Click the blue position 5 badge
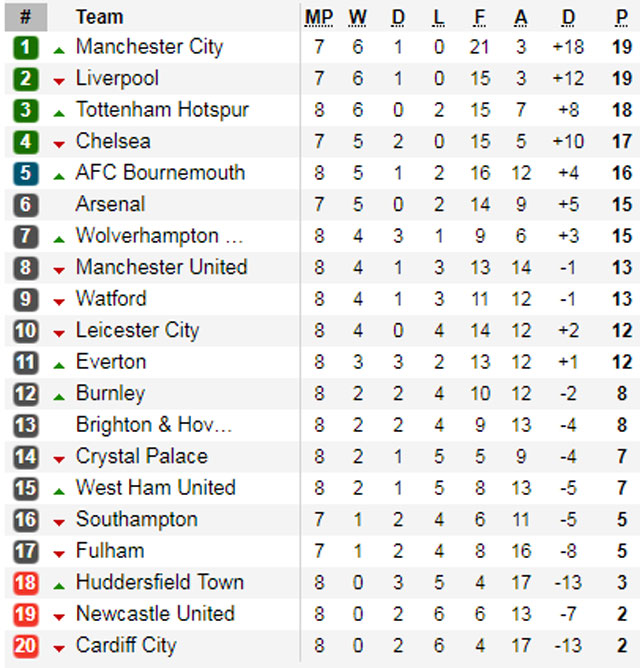640x668 pixels. click(26, 173)
